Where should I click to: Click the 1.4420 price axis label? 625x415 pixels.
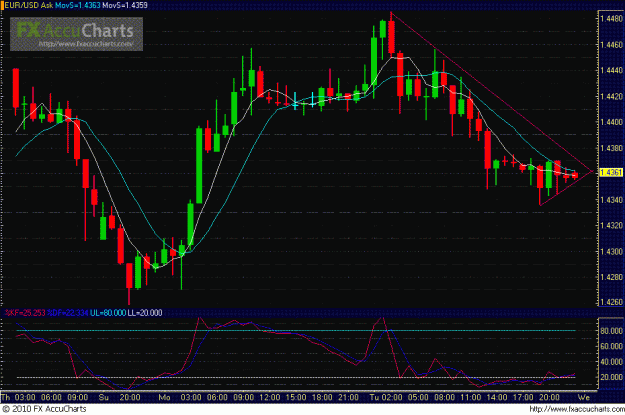pos(611,96)
